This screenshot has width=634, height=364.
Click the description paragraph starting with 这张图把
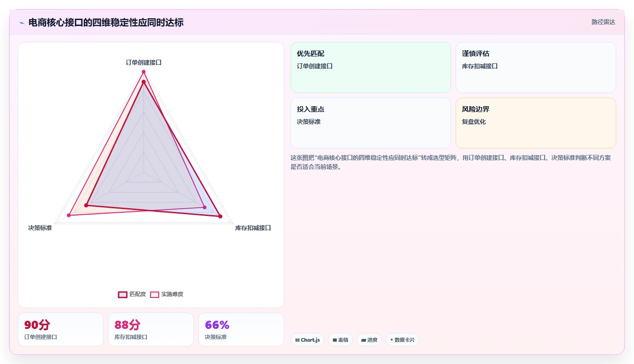pos(451,162)
